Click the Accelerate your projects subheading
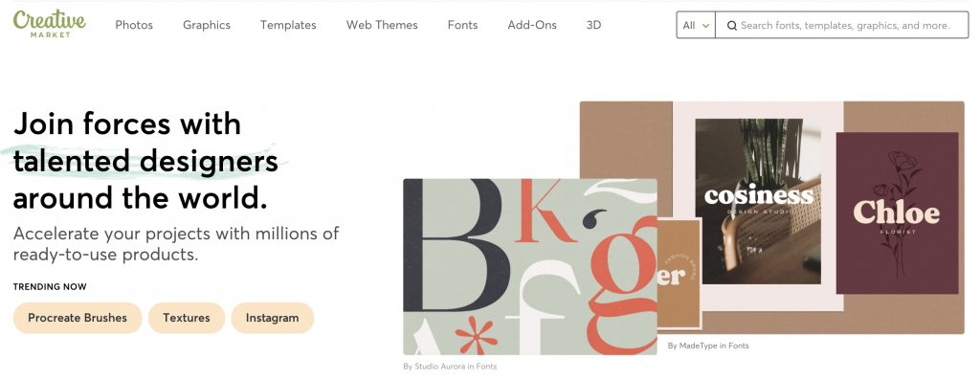 (176, 244)
